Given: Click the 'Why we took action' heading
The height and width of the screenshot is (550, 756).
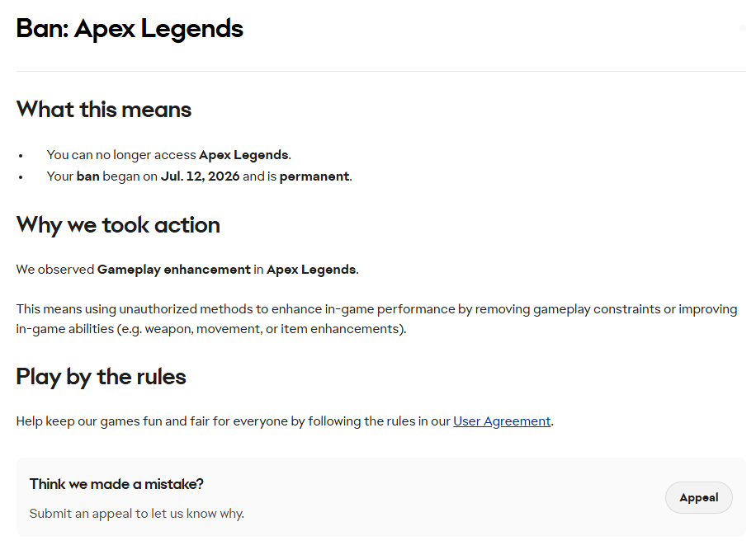Looking at the screenshot, I should click(118, 225).
